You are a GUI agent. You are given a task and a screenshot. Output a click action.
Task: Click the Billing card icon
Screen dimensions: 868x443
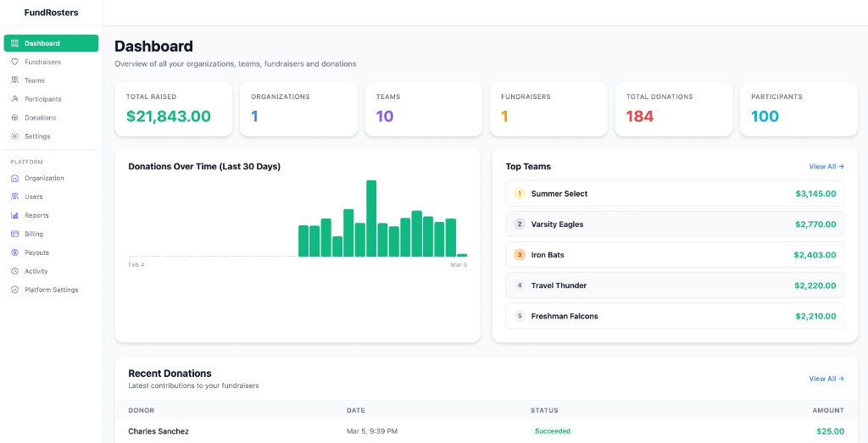point(15,234)
